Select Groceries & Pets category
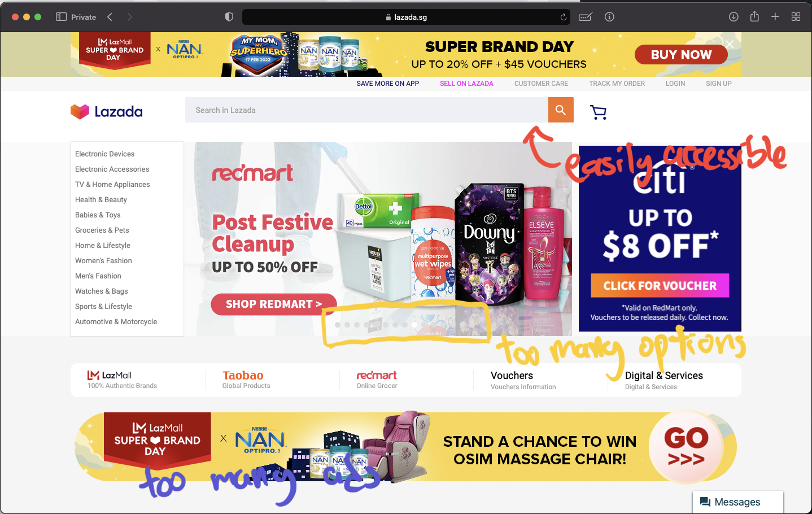Image resolution: width=812 pixels, height=514 pixels. tap(102, 230)
